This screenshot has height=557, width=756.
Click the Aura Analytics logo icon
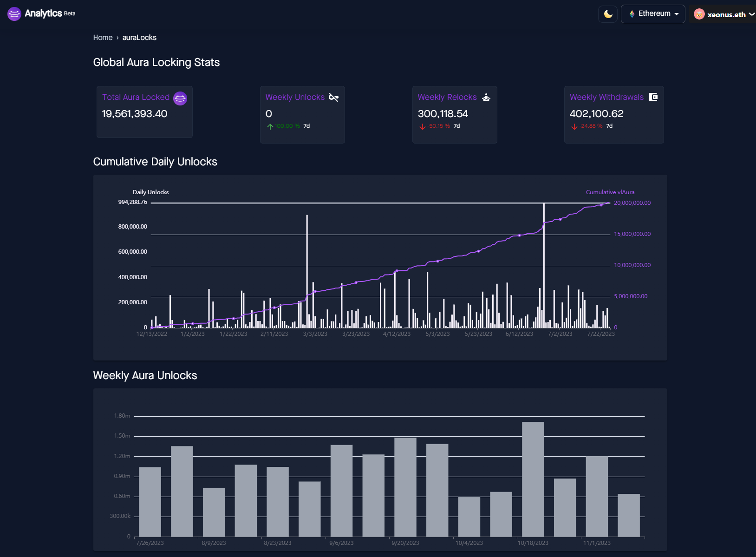[x=14, y=14]
